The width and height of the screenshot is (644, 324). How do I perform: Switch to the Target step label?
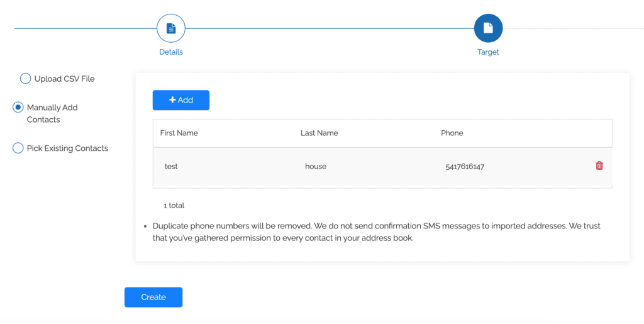click(x=488, y=52)
